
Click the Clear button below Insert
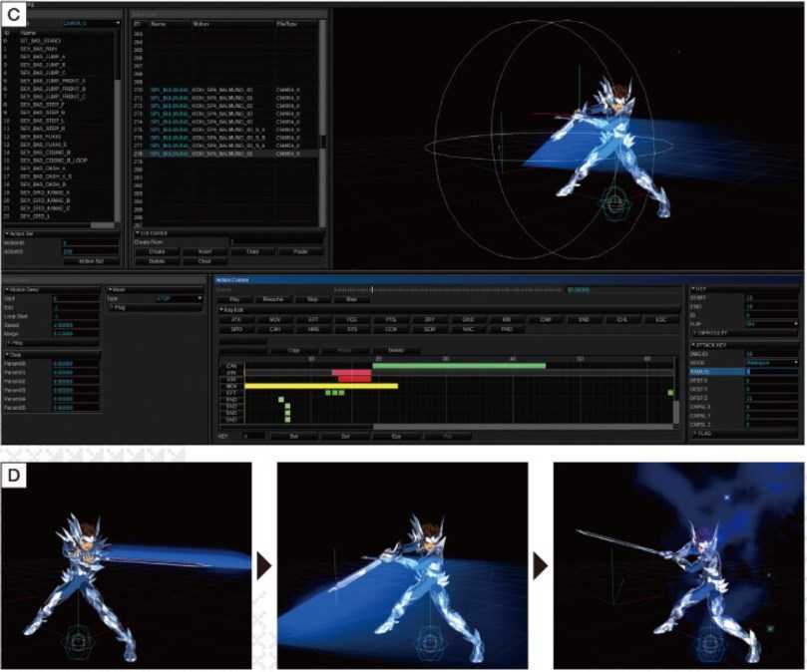(204, 261)
